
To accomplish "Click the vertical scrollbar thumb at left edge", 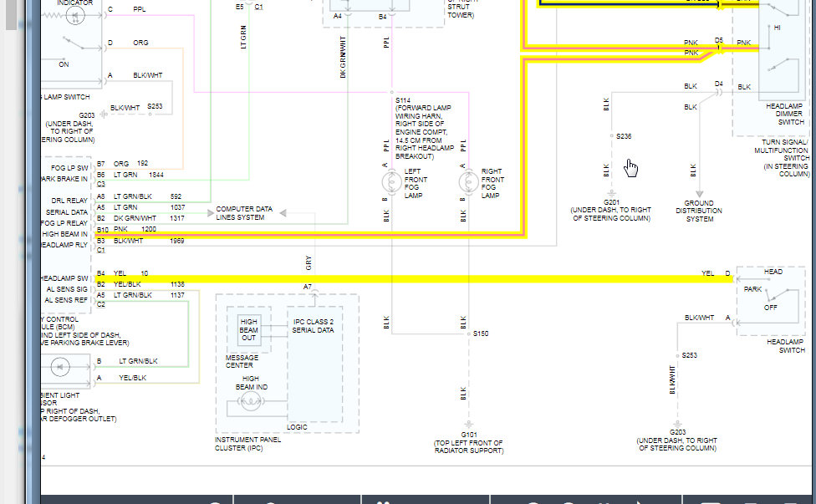I will pos(10,13).
